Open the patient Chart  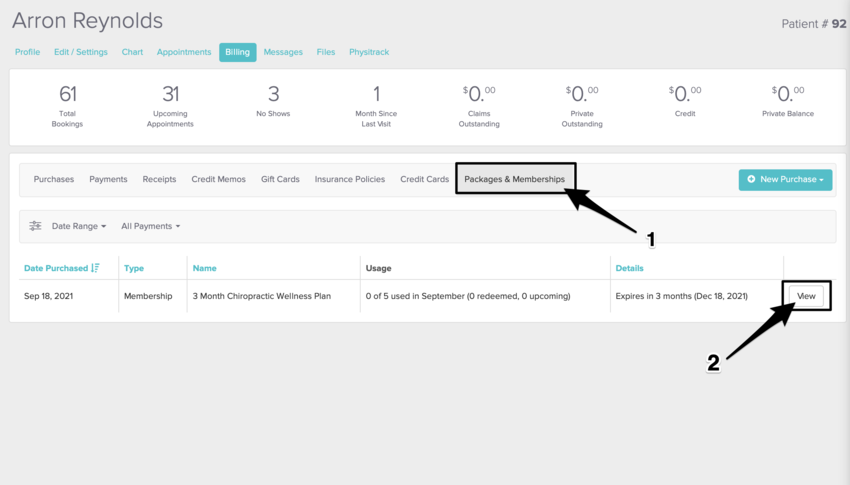click(132, 52)
